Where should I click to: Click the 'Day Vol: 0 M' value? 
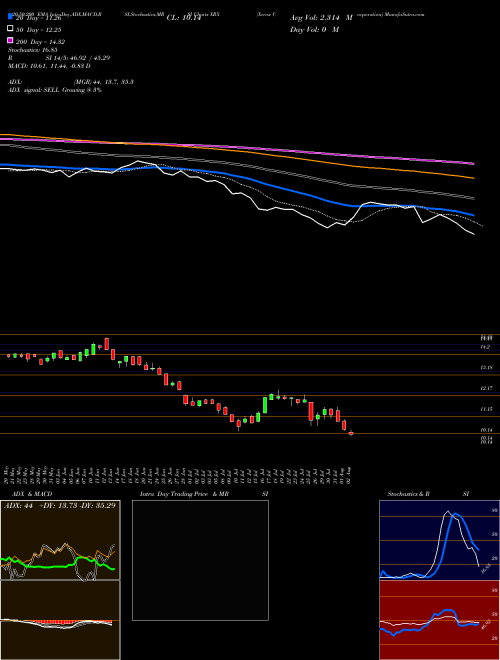coord(315,29)
